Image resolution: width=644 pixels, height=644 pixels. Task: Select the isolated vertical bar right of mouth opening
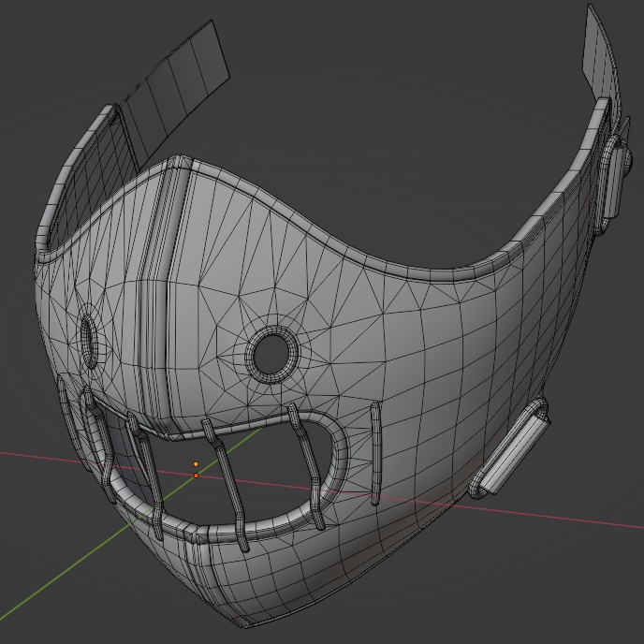coord(375,454)
